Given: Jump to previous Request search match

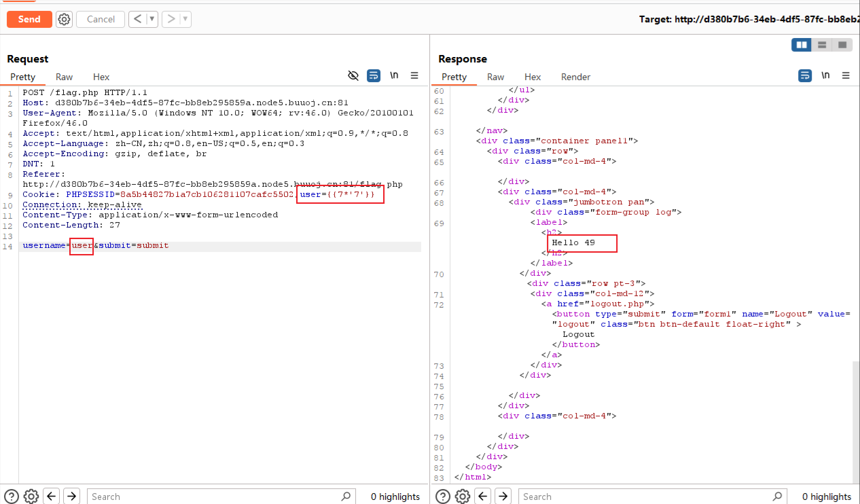Looking at the screenshot, I should click(x=52, y=496).
